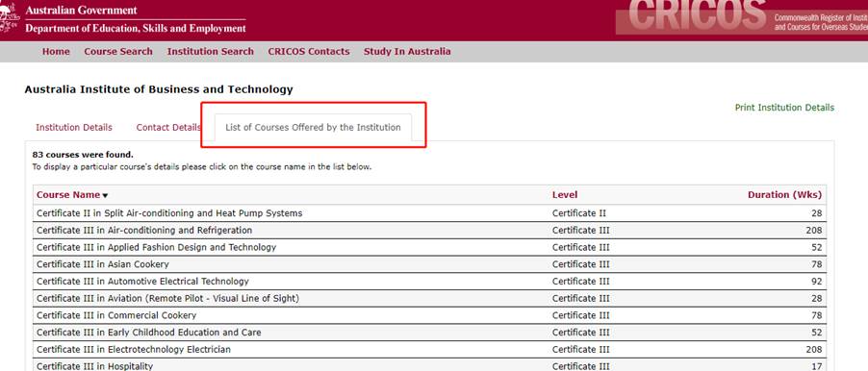Switch to Institution Details tab
The width and height of the screenshot is (868, 371).
(x=74, y=127)
